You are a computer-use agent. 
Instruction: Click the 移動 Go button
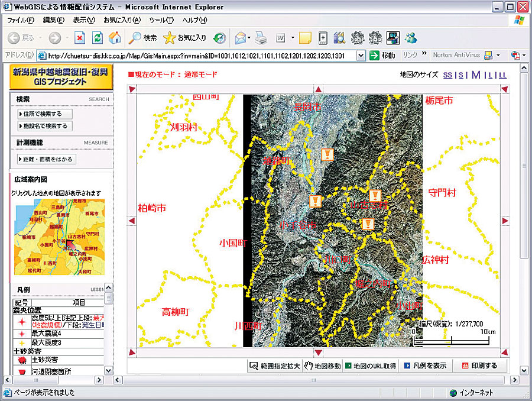pyautogui.click(x=382, y=56)
